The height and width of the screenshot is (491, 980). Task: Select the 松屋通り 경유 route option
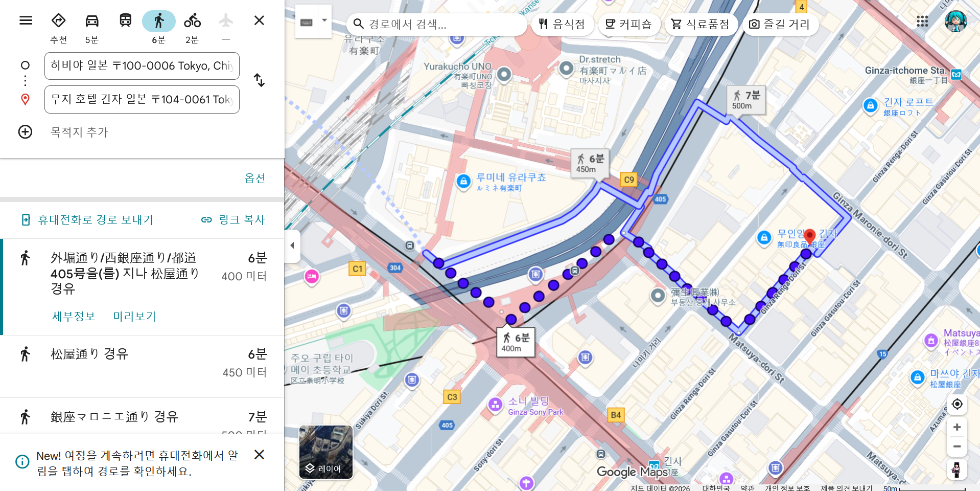click(x=142, y=366)
